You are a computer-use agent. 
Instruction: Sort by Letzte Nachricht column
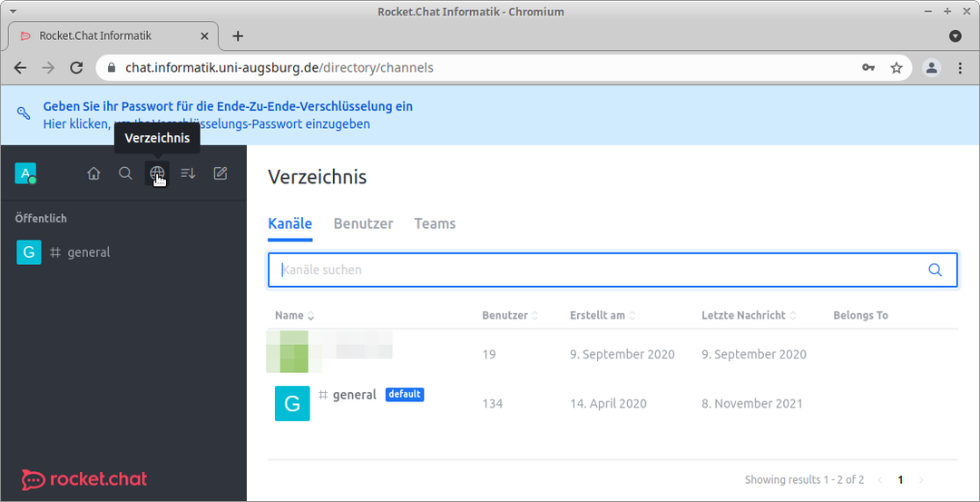[749, 316]
